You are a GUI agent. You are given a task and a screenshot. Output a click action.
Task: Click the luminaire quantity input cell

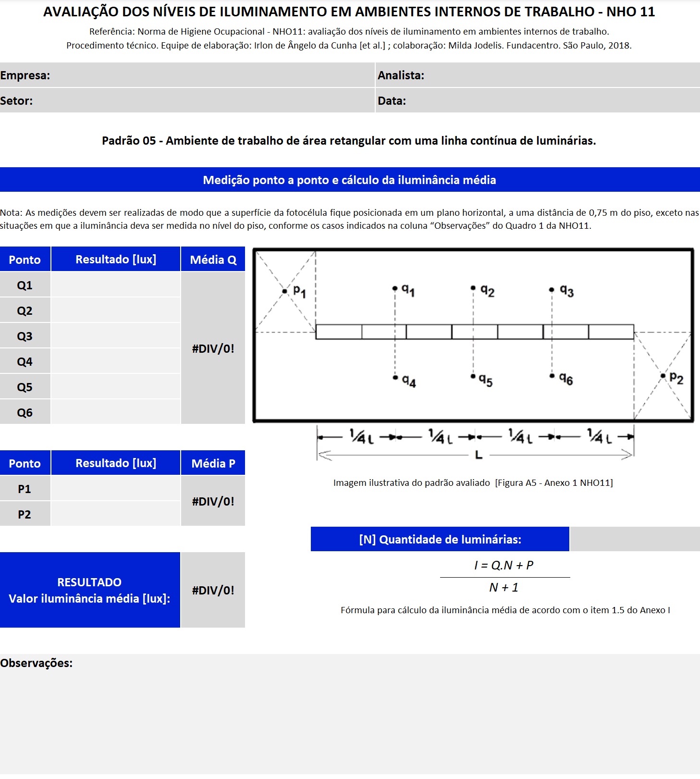[634, 539]
